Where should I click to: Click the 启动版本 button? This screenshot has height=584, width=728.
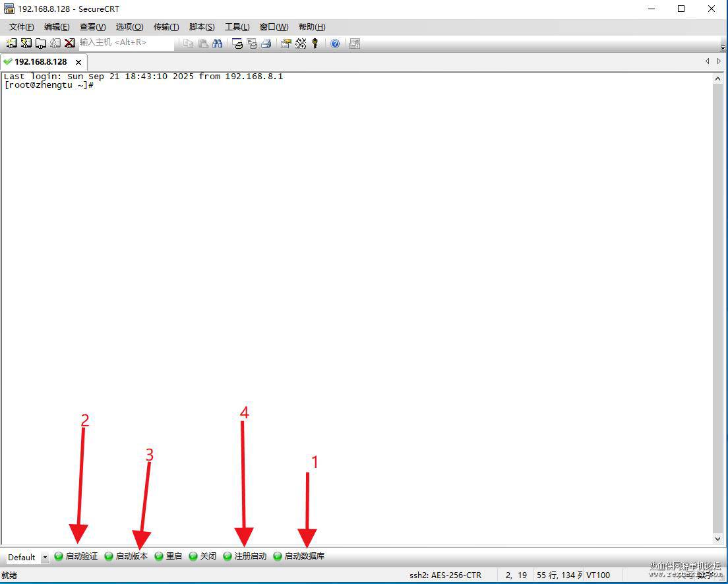pyautogui.click(x=127, y=556)
